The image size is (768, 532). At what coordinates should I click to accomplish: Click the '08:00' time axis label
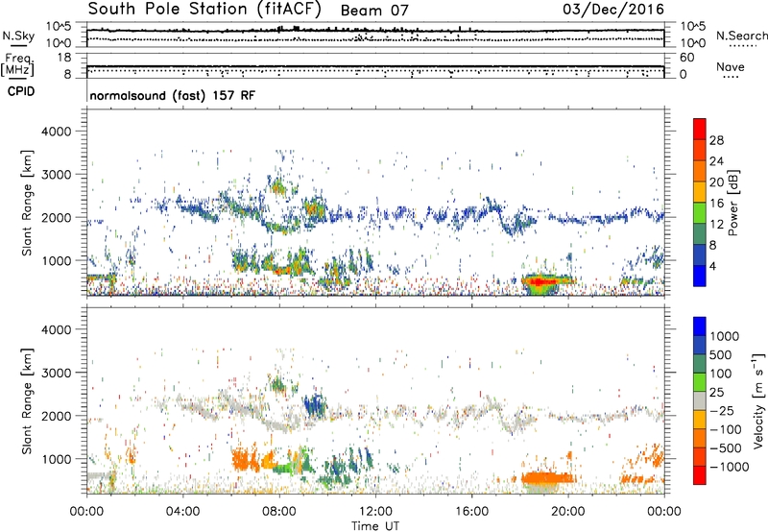click(x=279, y=512)
